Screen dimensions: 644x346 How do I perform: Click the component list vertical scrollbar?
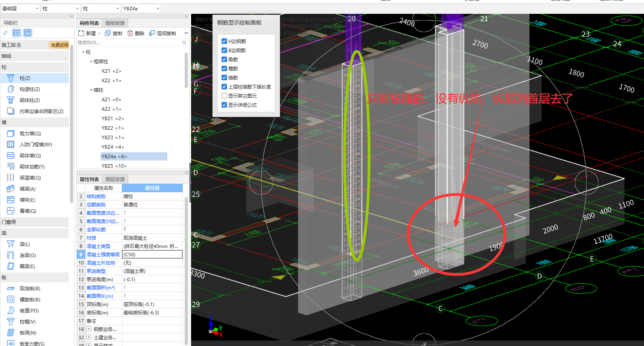(x=186, y=70)
